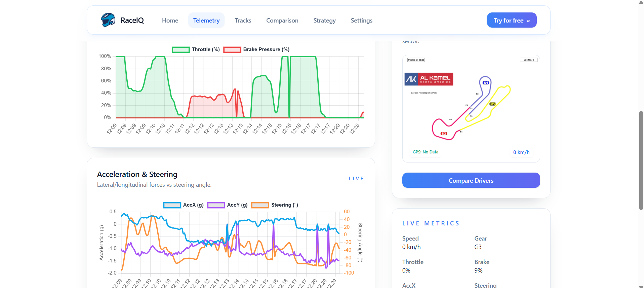Toggle the Brake Pressure (%) legend swatch
644x288 pixels.
[232, 50]
